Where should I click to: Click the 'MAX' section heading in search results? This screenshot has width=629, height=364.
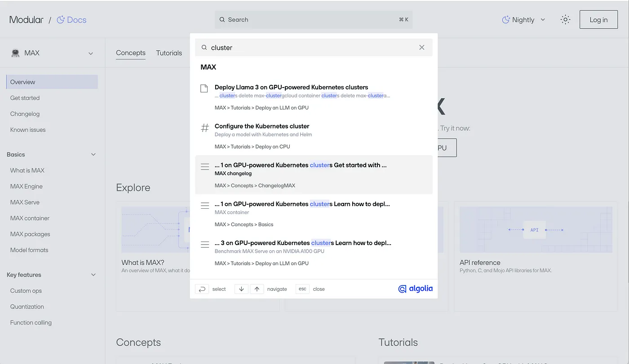(208, 67)
